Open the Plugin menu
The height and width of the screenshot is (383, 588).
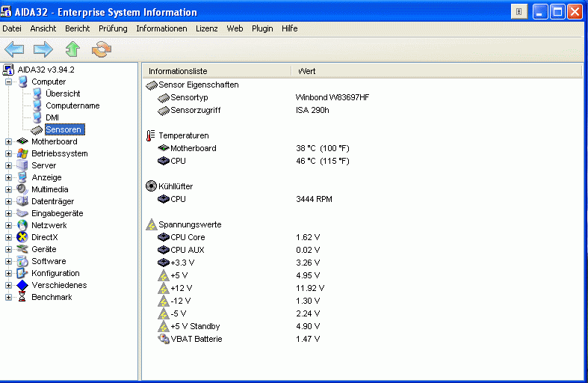(x=262, y=28)
